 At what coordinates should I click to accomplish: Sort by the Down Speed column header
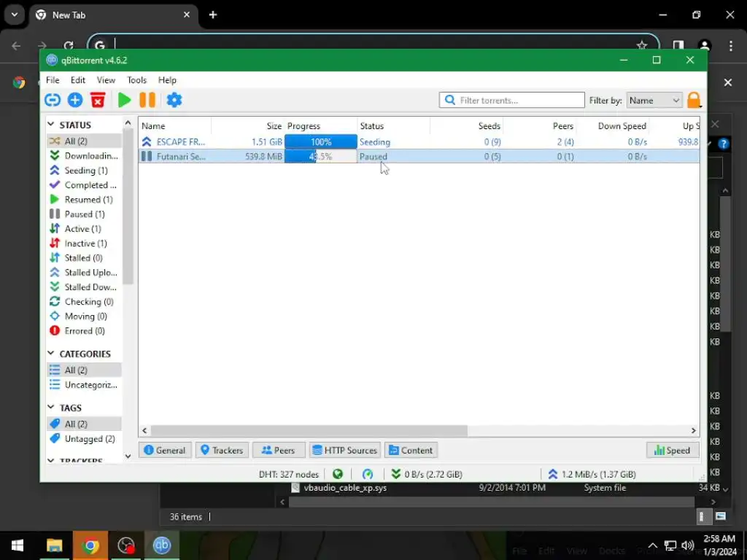click(x=613, y=125)
